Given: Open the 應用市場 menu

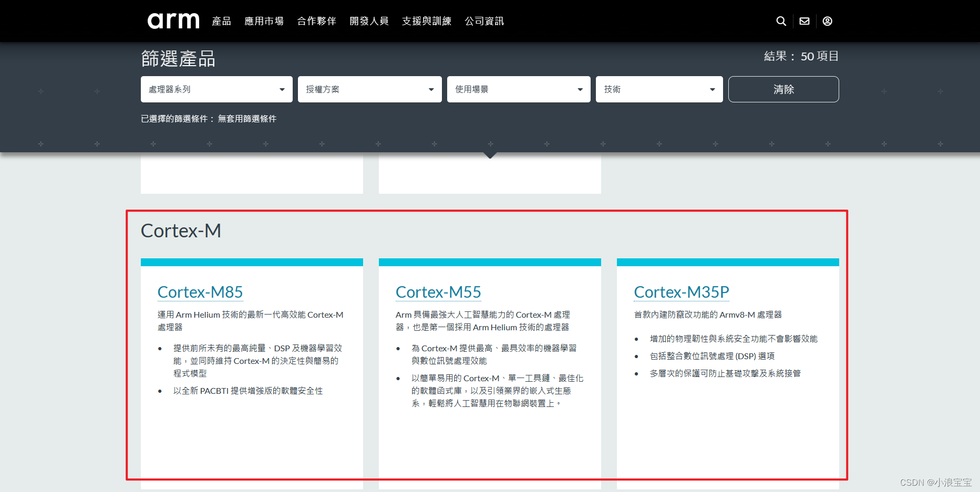Looking at the screenshot, I should pyautogui.click(x=264, y=21).
